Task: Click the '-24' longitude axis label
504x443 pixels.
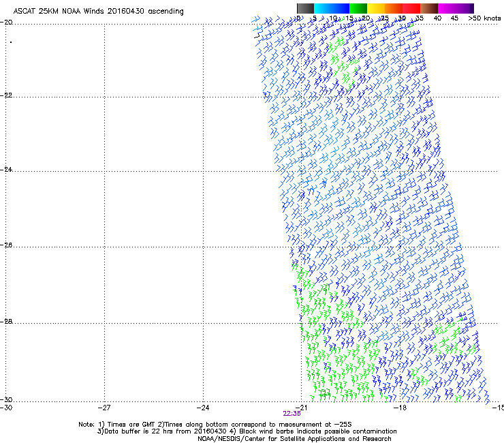Action: pos(203,408)
